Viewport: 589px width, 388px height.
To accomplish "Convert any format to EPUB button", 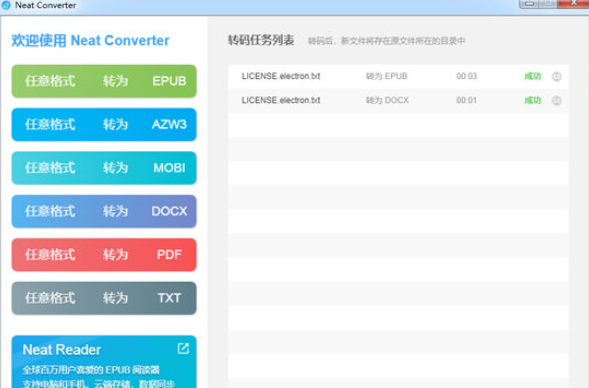I will pyautogui.click(x=104, y=81).
